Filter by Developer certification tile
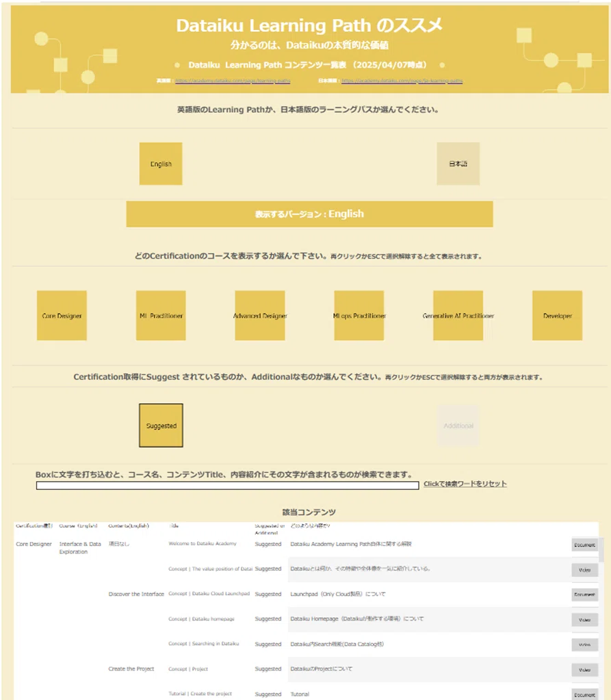Image resolution: width=611 pixels, height=700 pixels. point(557,315)
